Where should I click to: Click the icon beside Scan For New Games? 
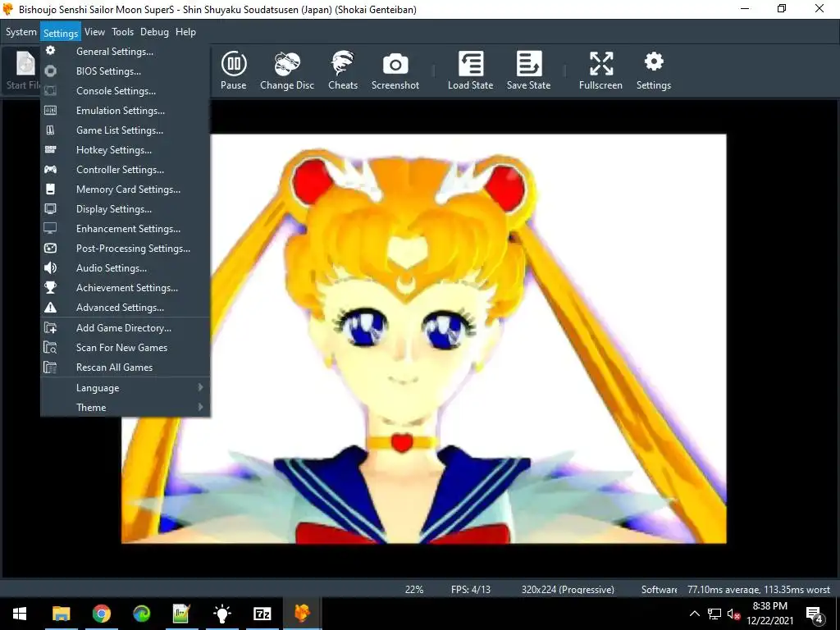50,347
